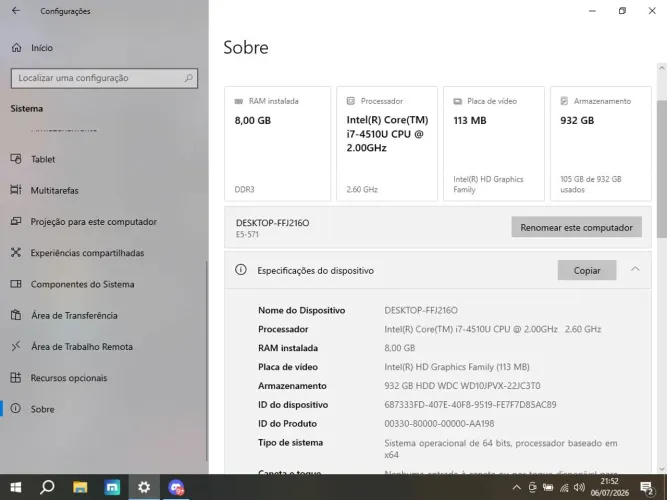Screen dimensions: 667x500
Task: Open taskbar search magnifier
Action: tap(47, 487)
